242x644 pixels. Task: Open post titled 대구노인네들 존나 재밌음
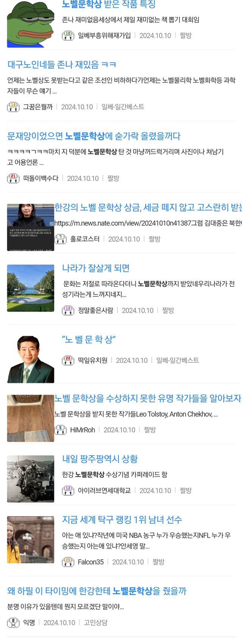(62, 64)
